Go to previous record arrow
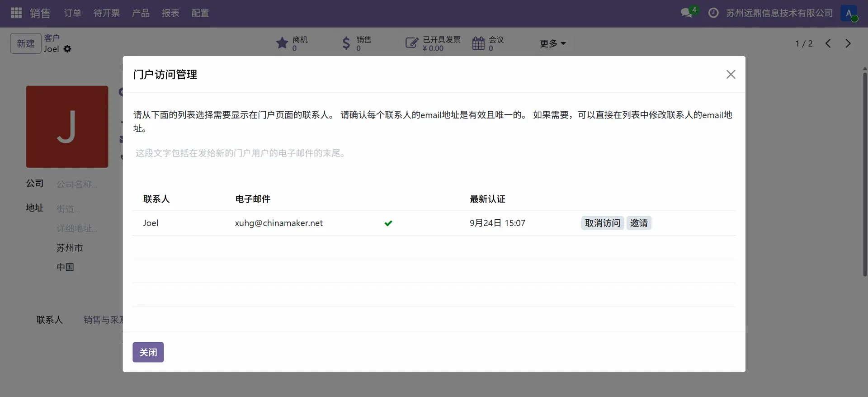 [828, 43]
